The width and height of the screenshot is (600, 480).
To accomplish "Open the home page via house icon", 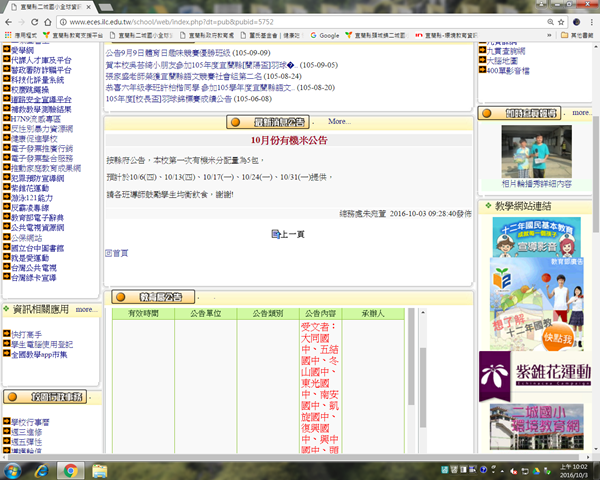I will point(47,22).
